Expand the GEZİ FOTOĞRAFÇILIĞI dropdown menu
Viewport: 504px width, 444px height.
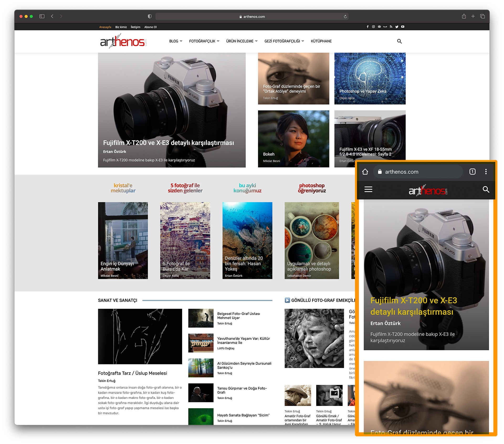(284, 41)
